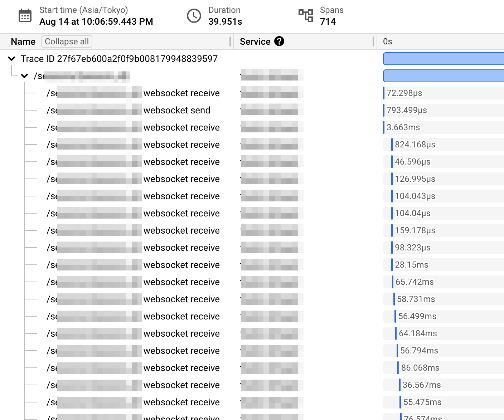Select the 3.663ms span bar
The width and height of the screenshot is (504, 420).
384,127
